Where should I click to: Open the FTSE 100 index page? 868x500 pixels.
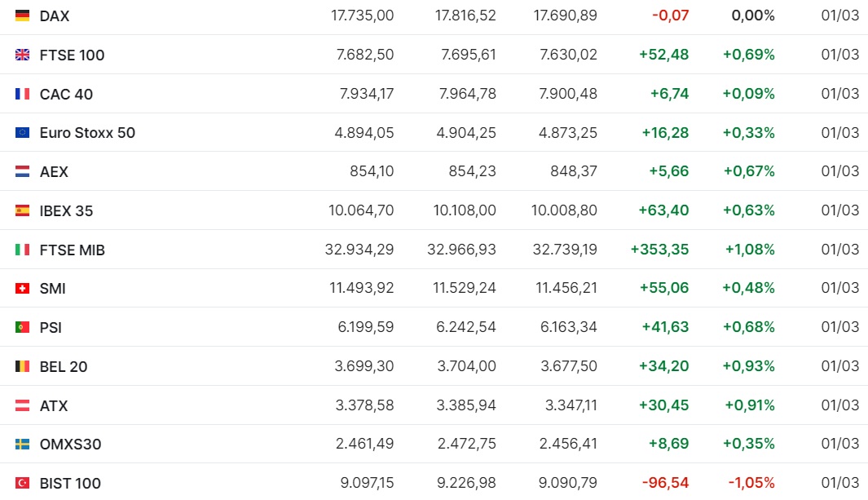click(x=72, y=55)
